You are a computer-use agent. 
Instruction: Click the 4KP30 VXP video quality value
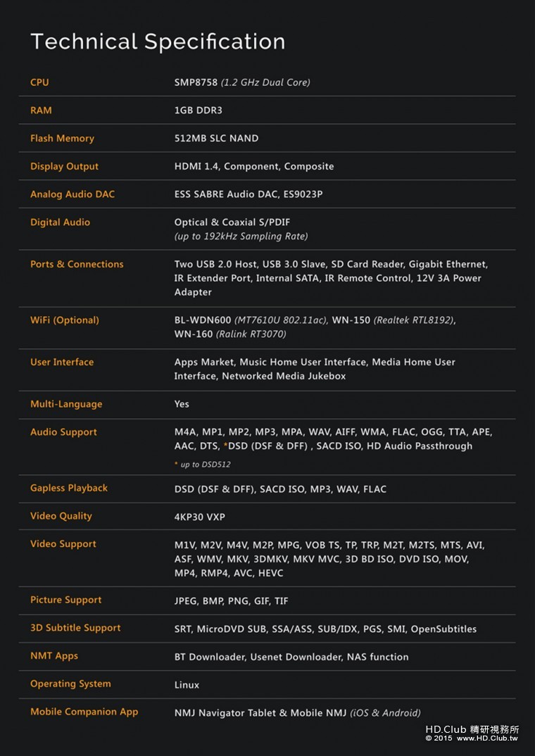click(200, 517)
